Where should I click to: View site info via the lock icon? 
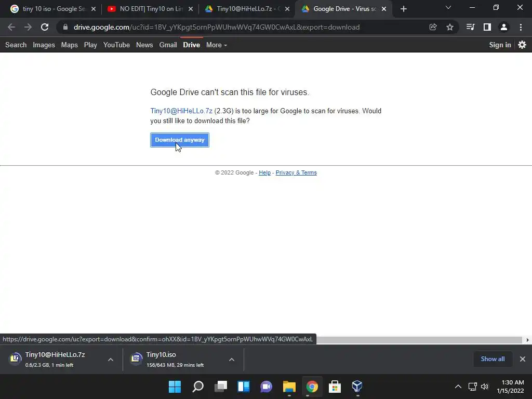point(65,27)
